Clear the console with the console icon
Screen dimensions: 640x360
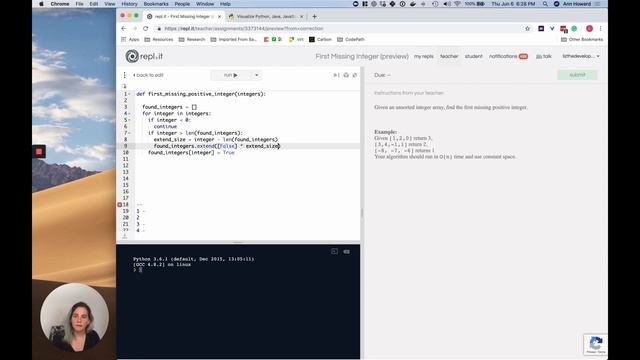tap(347, 252)
